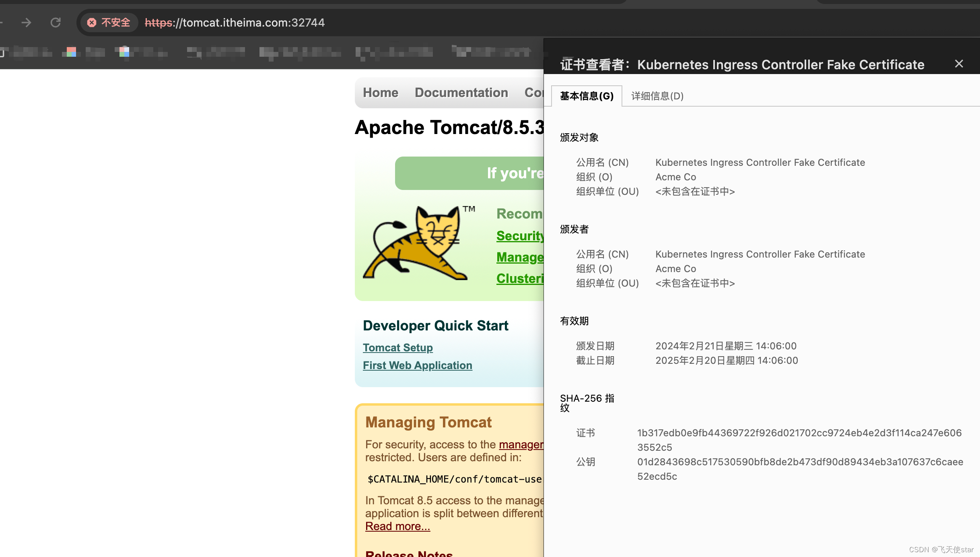
Task: Click the close button on certificate viewer
Action: 959,63
